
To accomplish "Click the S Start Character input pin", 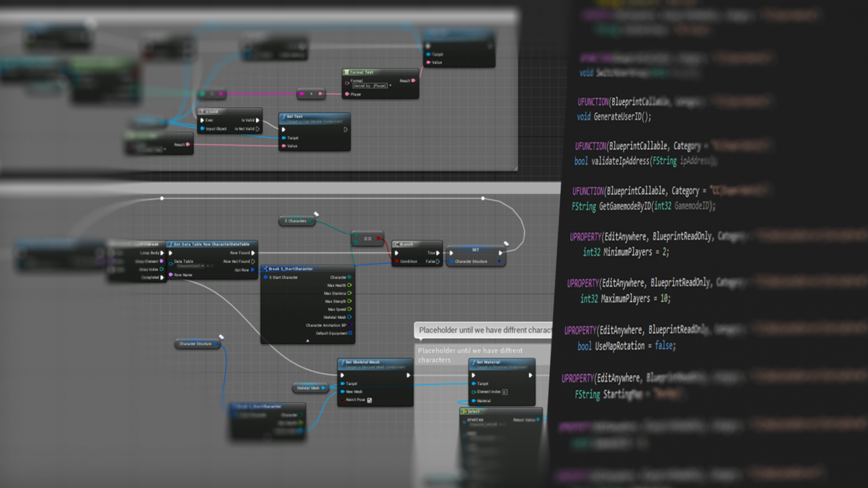I will (x=266, y=278).
